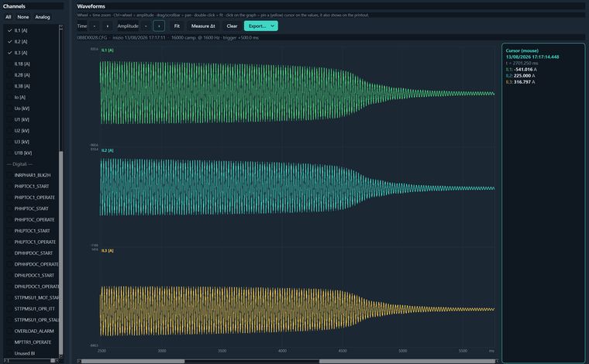Enable the U1B [kV] channel

pos(10,153)
